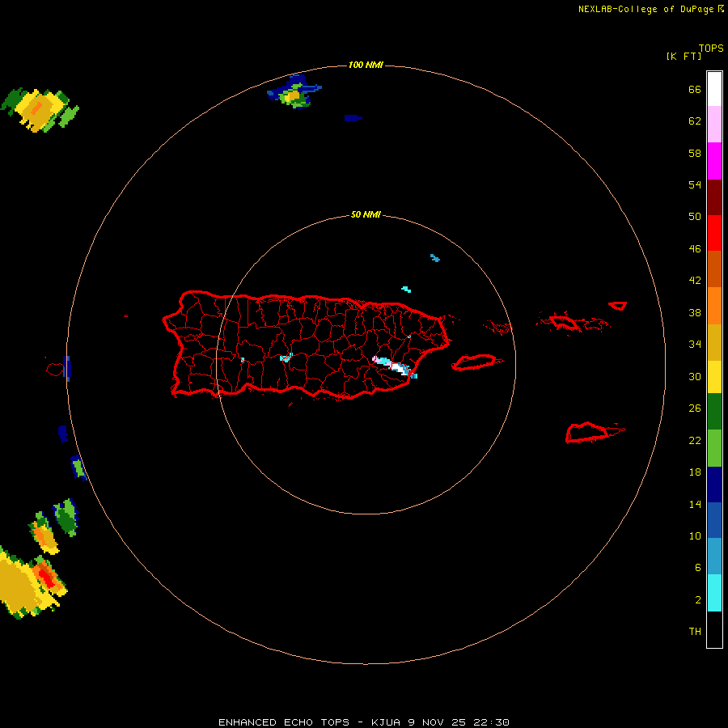This screenshot has width=728, height=728.
Task: Click the echo cell beside 100 NMI label
Action: click(x=294, y=92)
